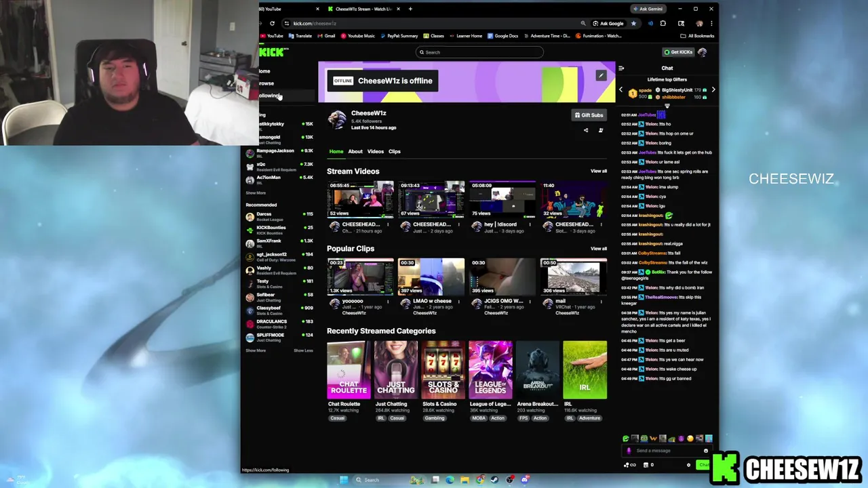Open the Google Docs bookmark
This screenshot has height=488, width=868.
tap(502, 36)
